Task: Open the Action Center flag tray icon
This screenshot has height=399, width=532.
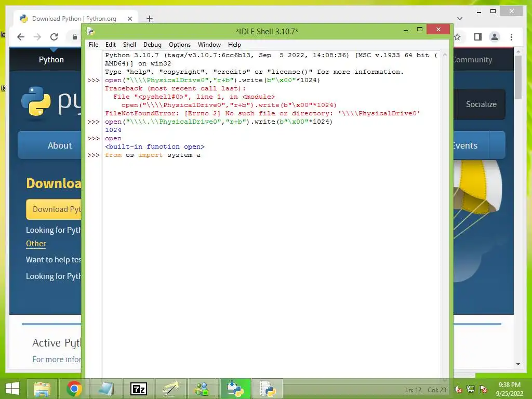Action: (483, 390)
